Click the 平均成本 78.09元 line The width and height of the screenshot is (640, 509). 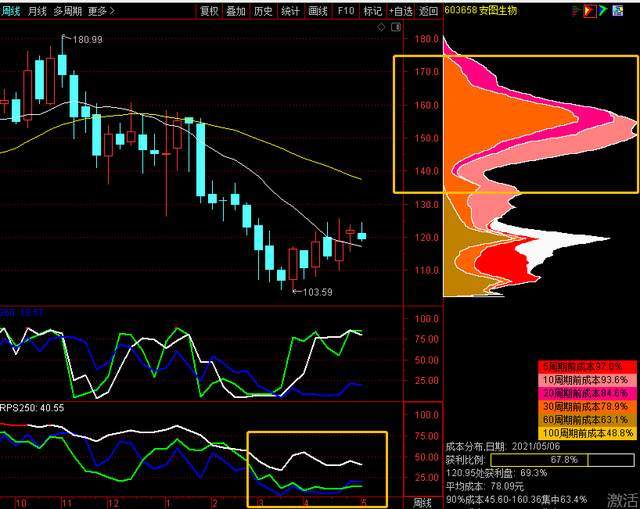pyautogui.click(x=484, y=486)
